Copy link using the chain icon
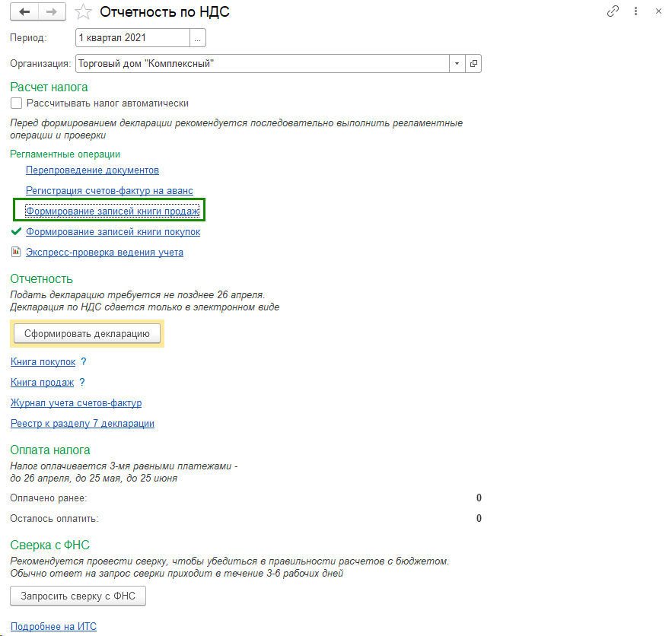 pyautogui.click(x=613, y=11)
